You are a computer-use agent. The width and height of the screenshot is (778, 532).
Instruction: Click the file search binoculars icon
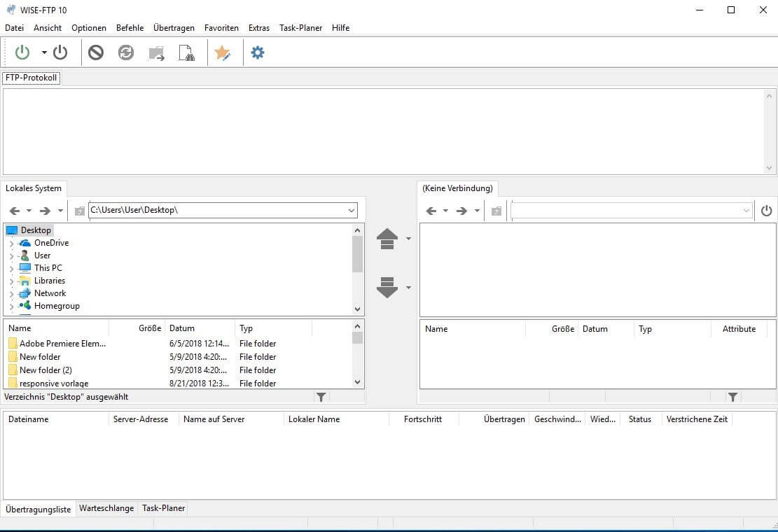[x=186, y=53]
